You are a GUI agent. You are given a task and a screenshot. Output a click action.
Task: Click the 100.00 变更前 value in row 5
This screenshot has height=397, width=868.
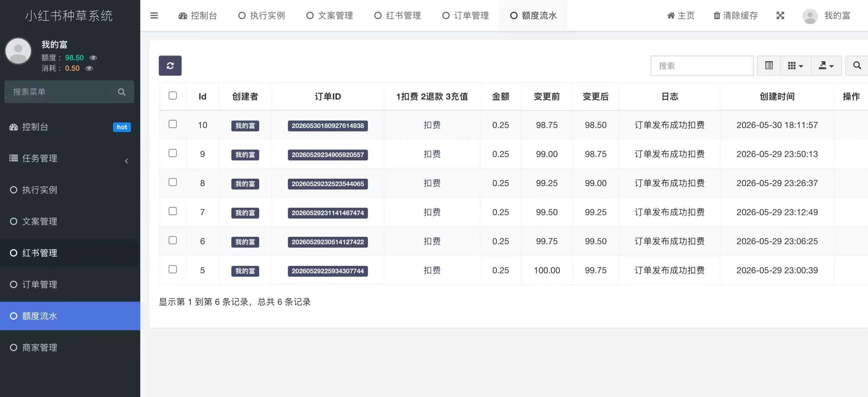[546, 270]
